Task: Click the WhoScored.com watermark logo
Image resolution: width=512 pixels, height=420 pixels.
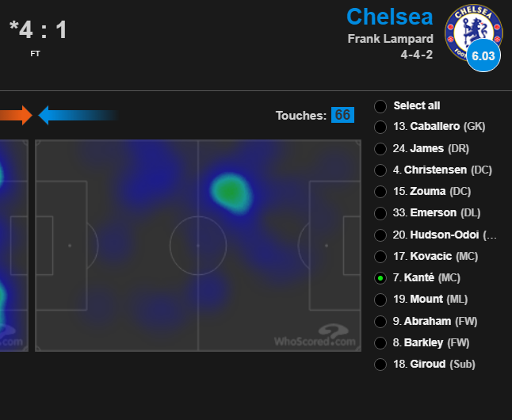Action: (x=315, y=335)
